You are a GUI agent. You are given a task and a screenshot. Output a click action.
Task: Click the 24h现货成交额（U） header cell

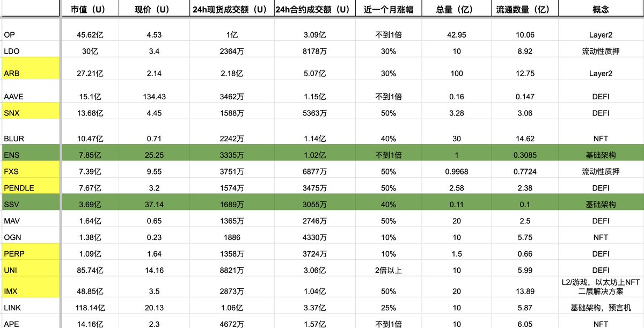pos(232,9)
